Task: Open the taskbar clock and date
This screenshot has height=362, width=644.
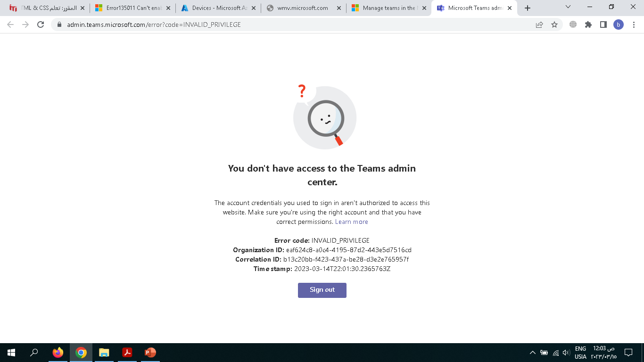Action: click(x=603, y=353)
